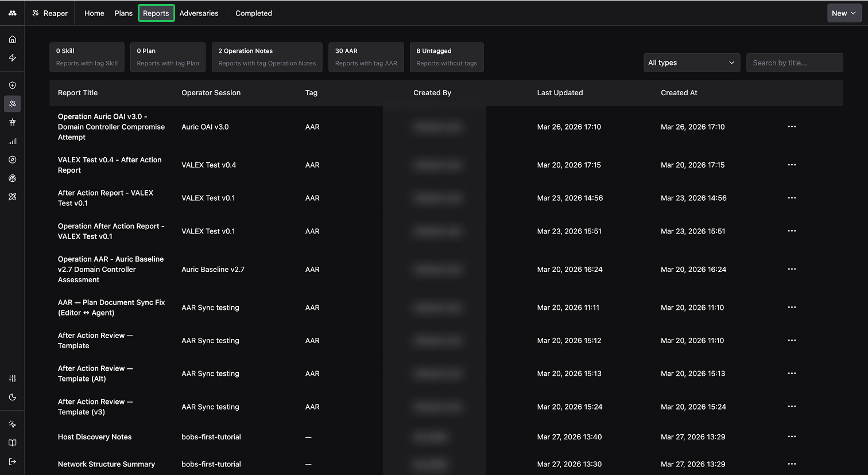Image resolution: width=868 pixels, height=475 pixels.
Task: Toggle dark mode with the moon icon
Action: coord(13,397)
